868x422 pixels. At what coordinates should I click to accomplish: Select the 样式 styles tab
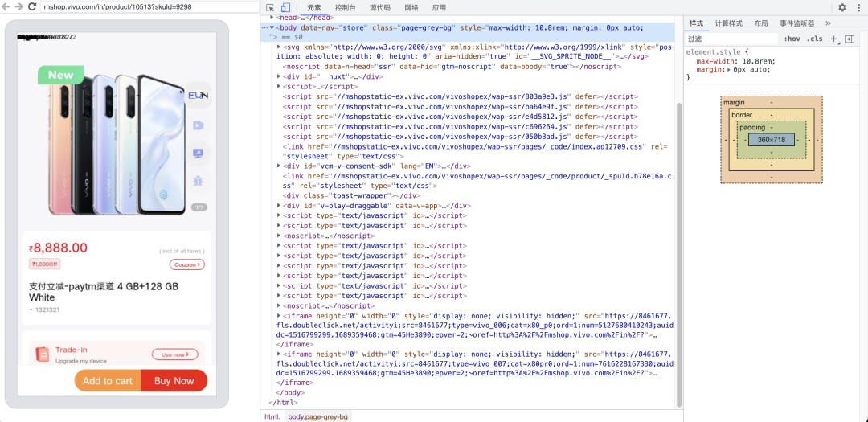(696, 23)
